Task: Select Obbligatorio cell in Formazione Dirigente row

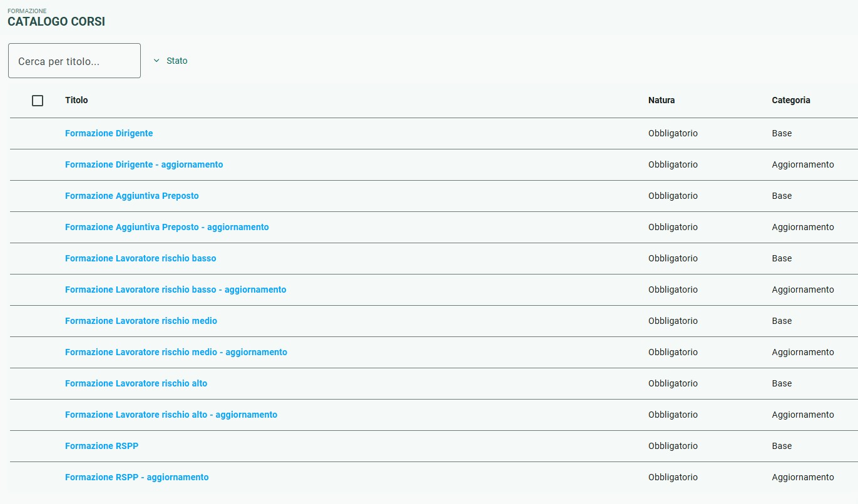Action: (x=673, y=133)
